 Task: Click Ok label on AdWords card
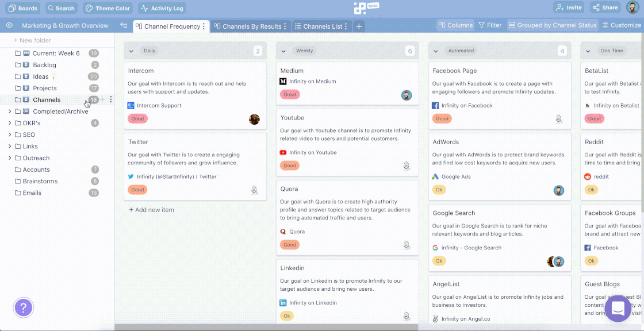(439, 190)
